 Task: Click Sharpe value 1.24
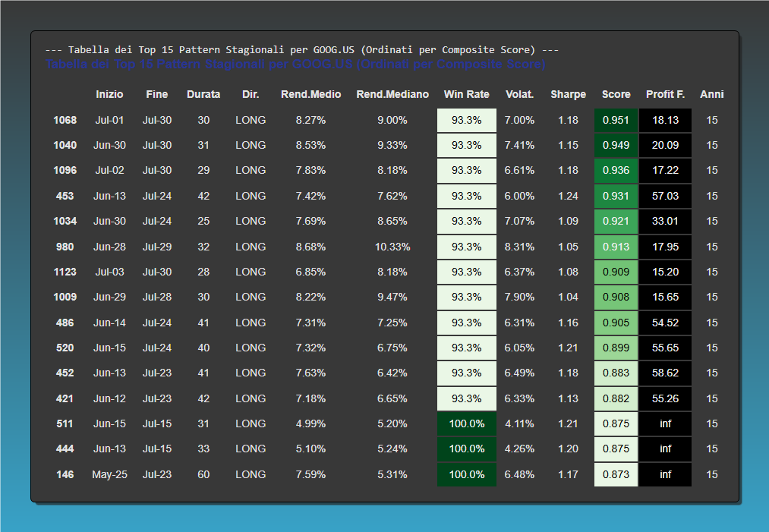click(568, 196)
